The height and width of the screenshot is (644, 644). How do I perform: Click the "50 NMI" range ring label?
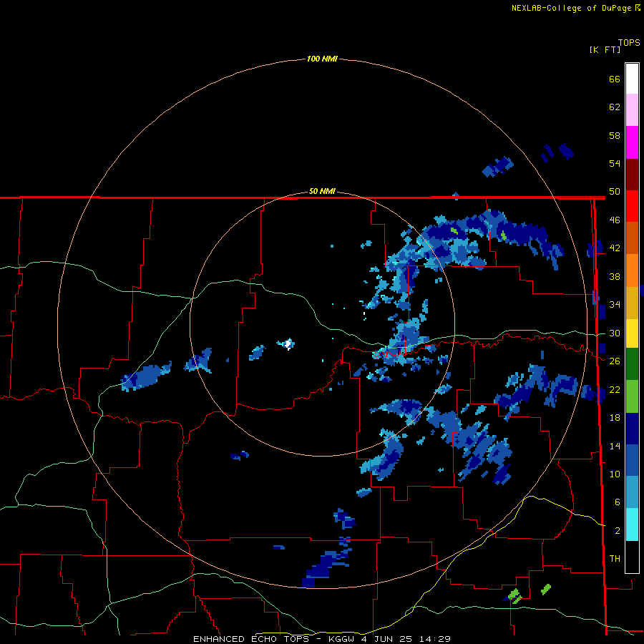coord(322,191)
